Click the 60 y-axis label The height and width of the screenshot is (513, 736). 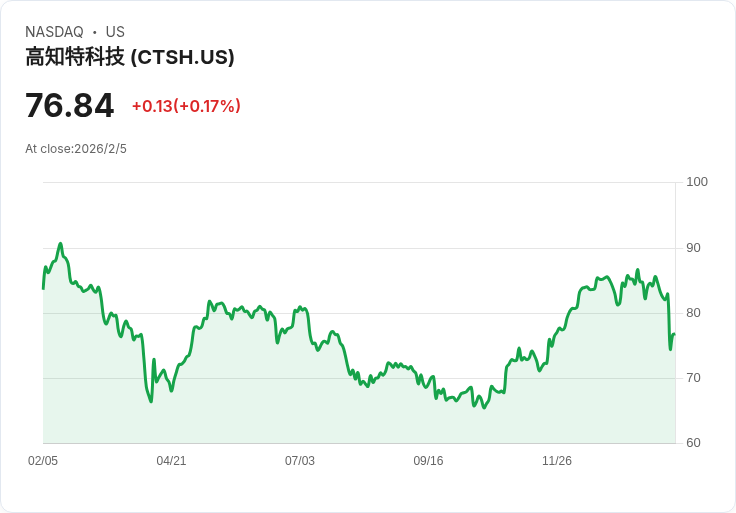[694, 443]
